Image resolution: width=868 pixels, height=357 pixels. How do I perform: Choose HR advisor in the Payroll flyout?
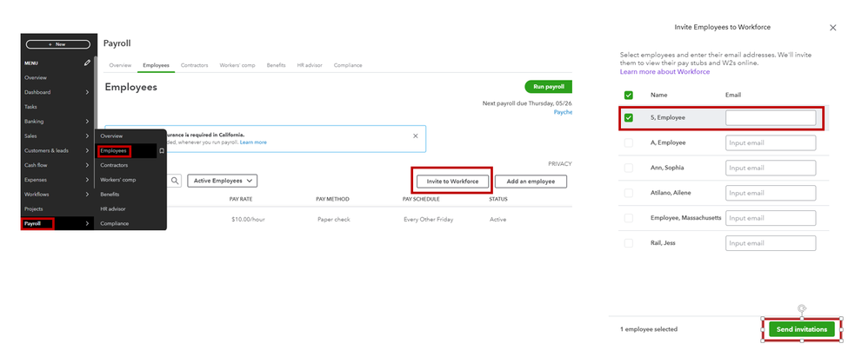pos(113,208)
